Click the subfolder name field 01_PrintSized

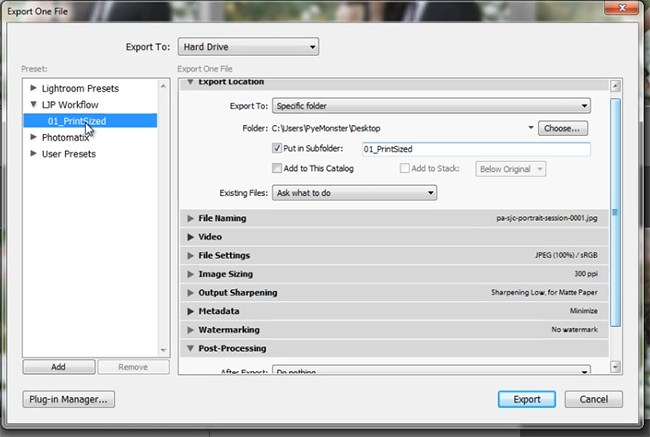(476, 149)
